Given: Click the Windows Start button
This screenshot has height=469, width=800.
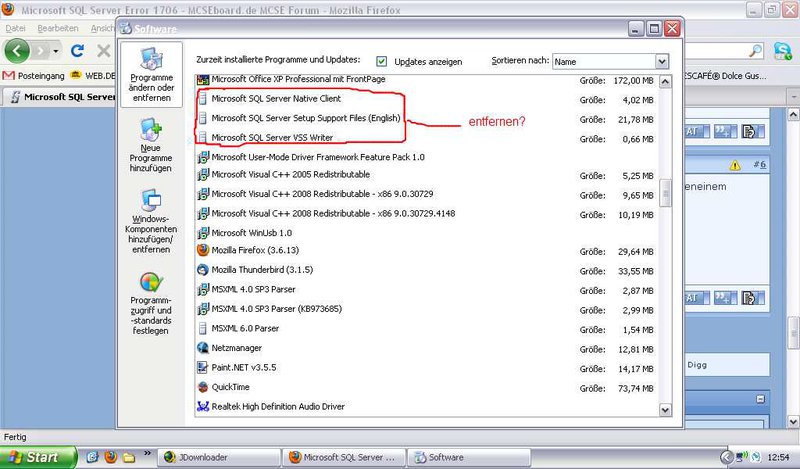Looking at the screenshot, I should tap(38, 457).
